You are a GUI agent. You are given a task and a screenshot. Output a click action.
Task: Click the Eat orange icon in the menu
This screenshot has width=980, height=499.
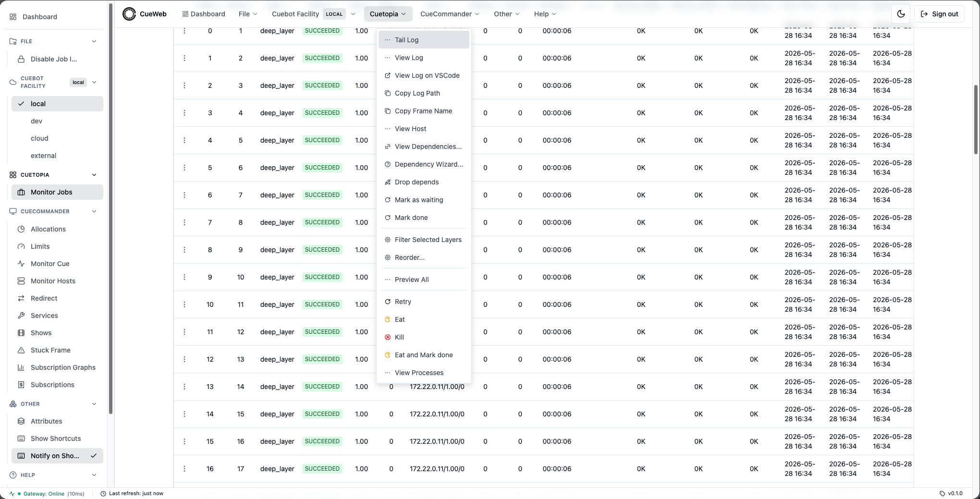pos(388,319)
